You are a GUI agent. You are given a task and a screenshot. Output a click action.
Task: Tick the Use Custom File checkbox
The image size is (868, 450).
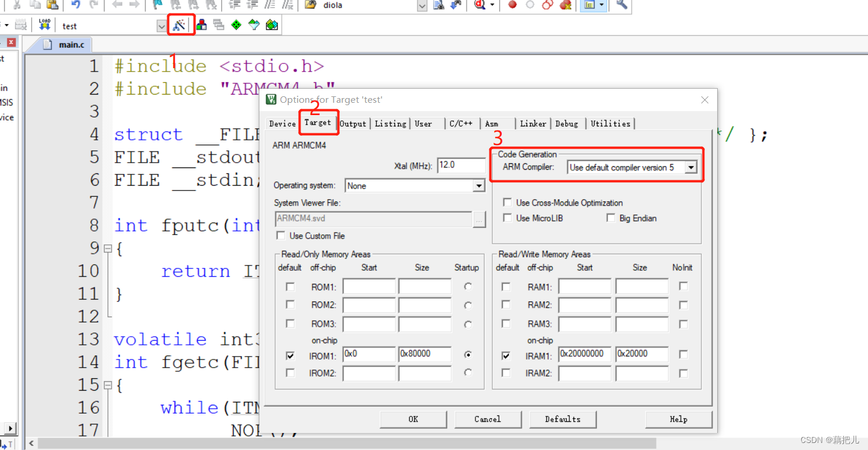tap(281, 236)
